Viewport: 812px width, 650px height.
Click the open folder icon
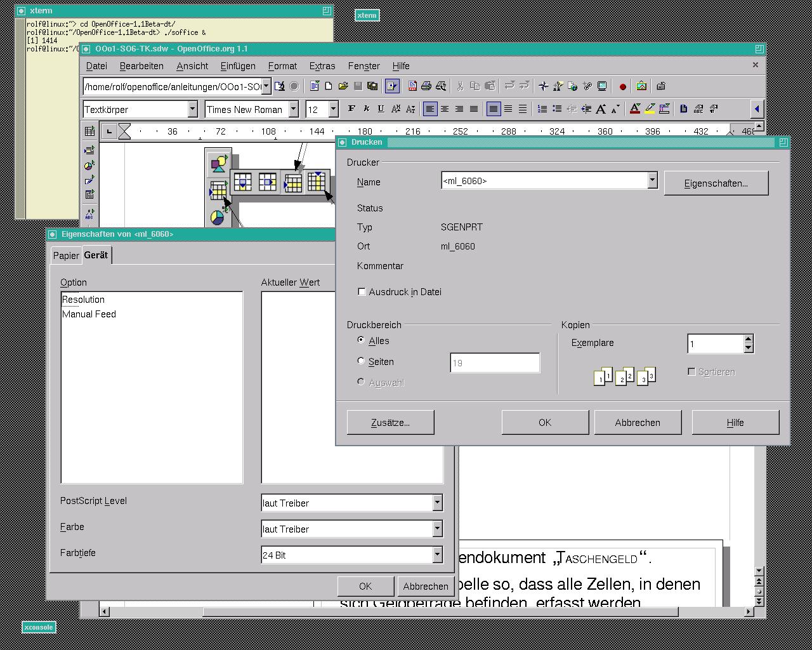(x=343, y=86)
